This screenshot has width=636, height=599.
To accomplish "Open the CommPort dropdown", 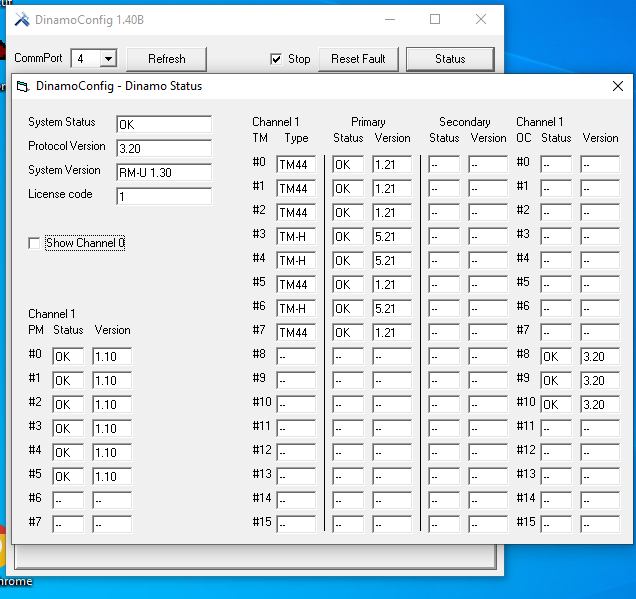I will click(107, 59).
